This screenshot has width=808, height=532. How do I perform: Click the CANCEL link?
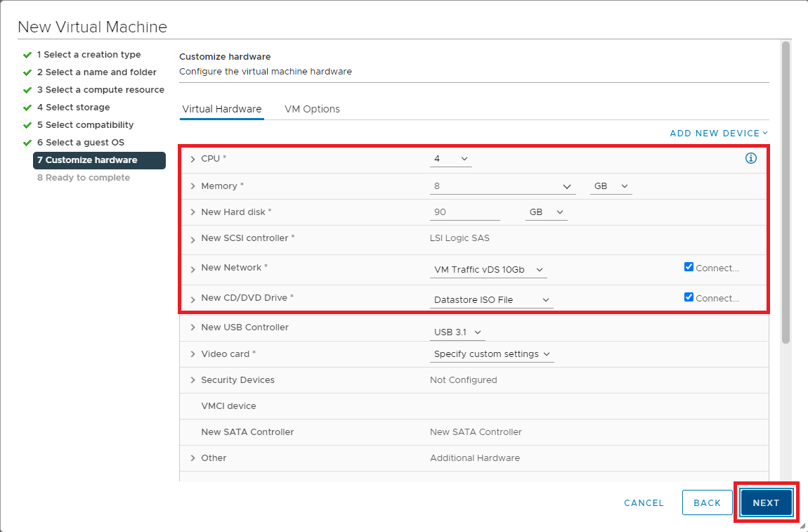click(644, 502)
